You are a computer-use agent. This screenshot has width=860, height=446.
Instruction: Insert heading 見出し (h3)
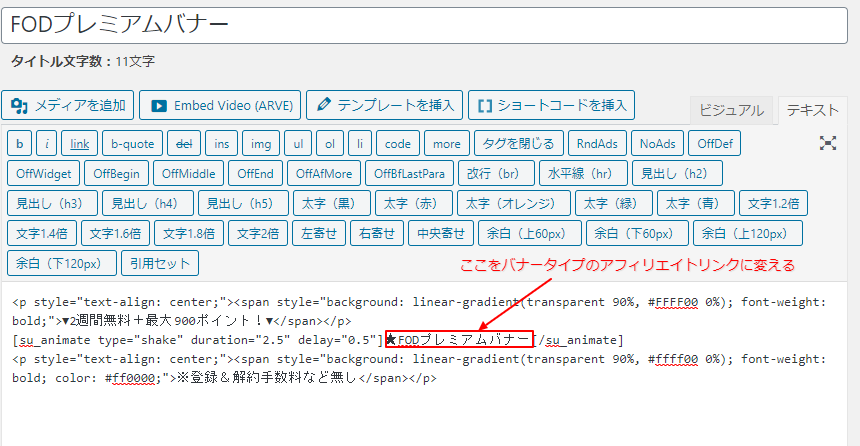[x=53, y=204]
